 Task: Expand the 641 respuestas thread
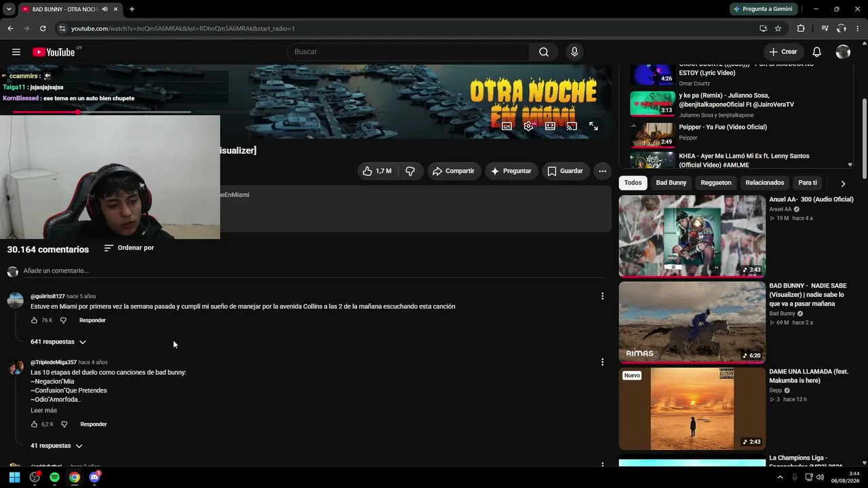(58, 342)
